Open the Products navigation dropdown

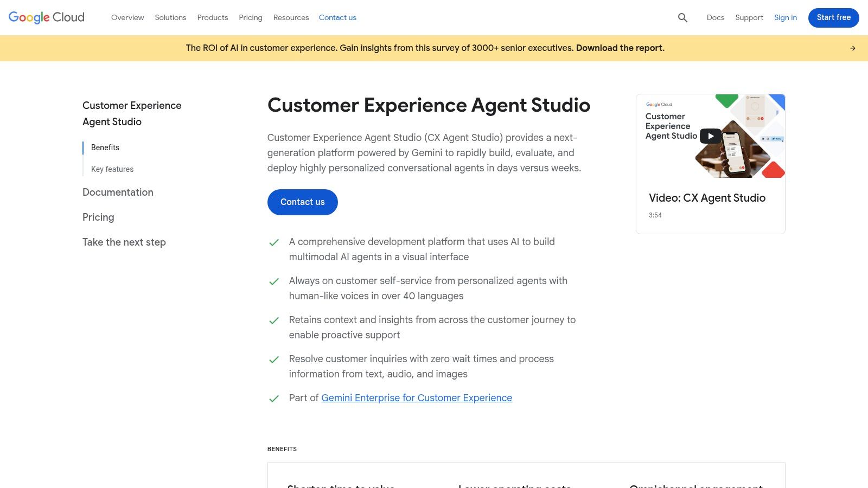(x=212, y=17)
